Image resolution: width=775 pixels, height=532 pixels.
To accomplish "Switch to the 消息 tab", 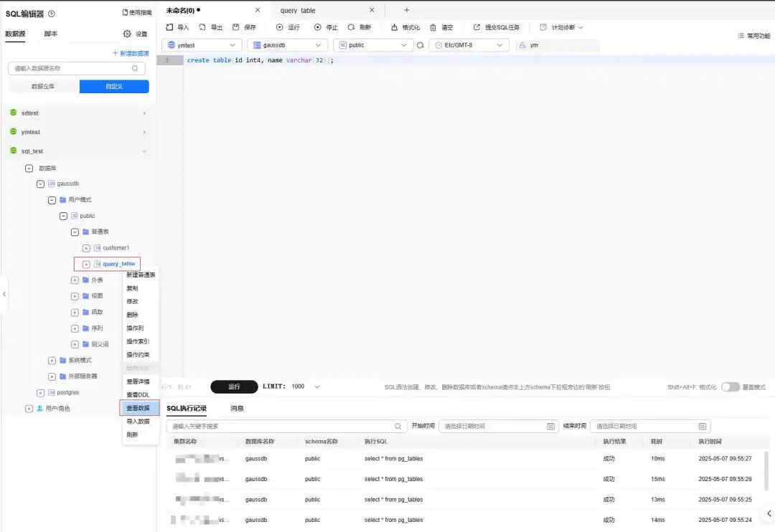I will click(238, 408).
